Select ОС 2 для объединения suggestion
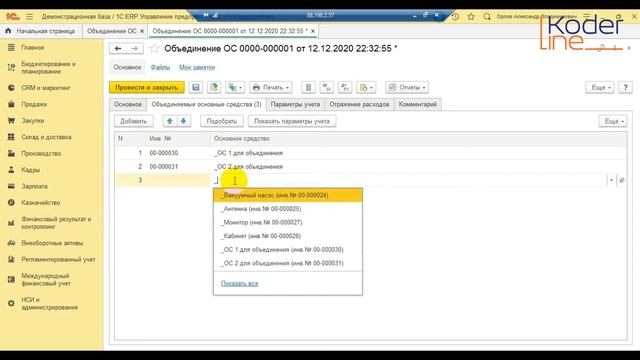 (x=288, y=263)
